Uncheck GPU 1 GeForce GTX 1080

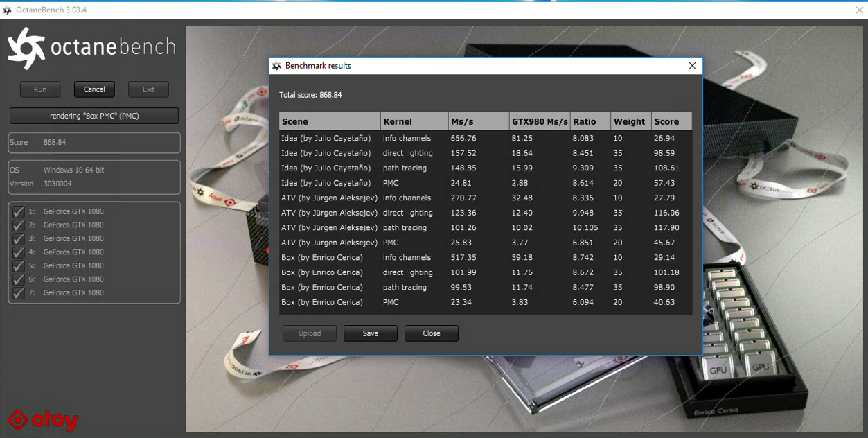pos(18,211)
